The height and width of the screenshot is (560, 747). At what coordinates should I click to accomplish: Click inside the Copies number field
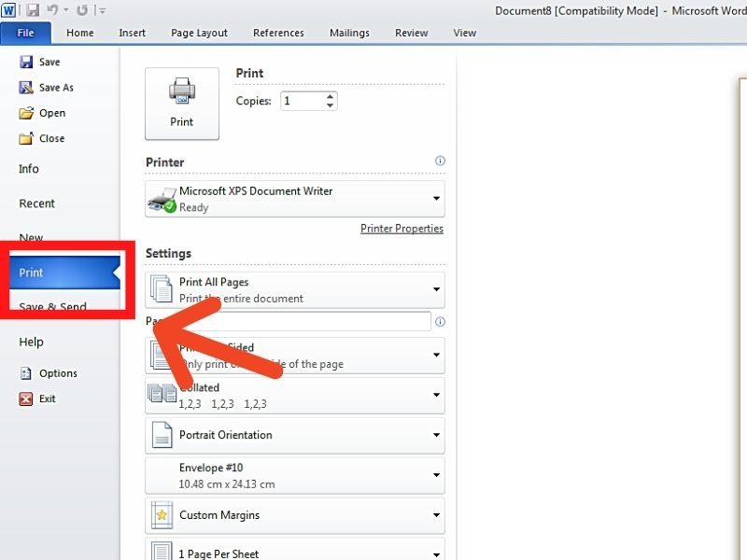[303, 101]
